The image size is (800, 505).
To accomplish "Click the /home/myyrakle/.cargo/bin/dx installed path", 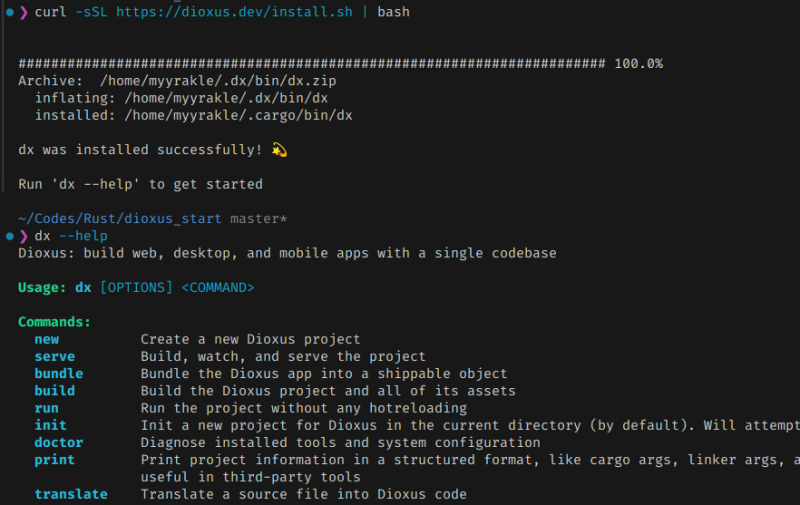I will coord(238,115).
